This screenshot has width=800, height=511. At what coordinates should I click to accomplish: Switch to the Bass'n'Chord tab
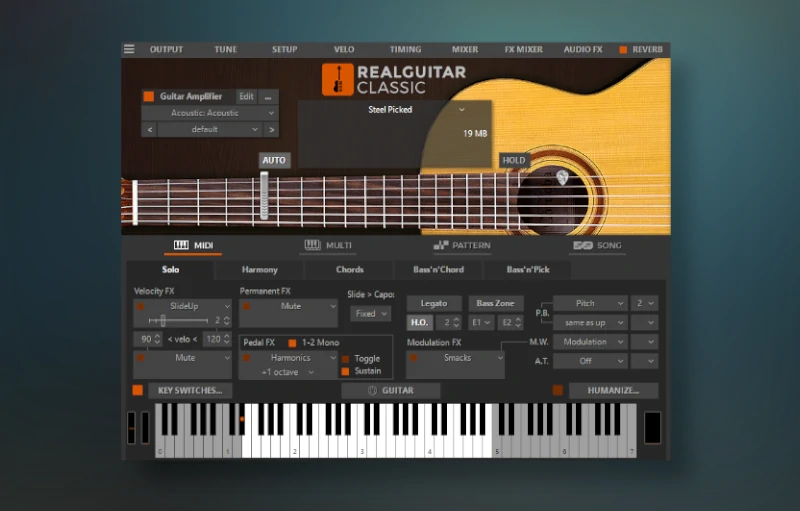(438, 270)
